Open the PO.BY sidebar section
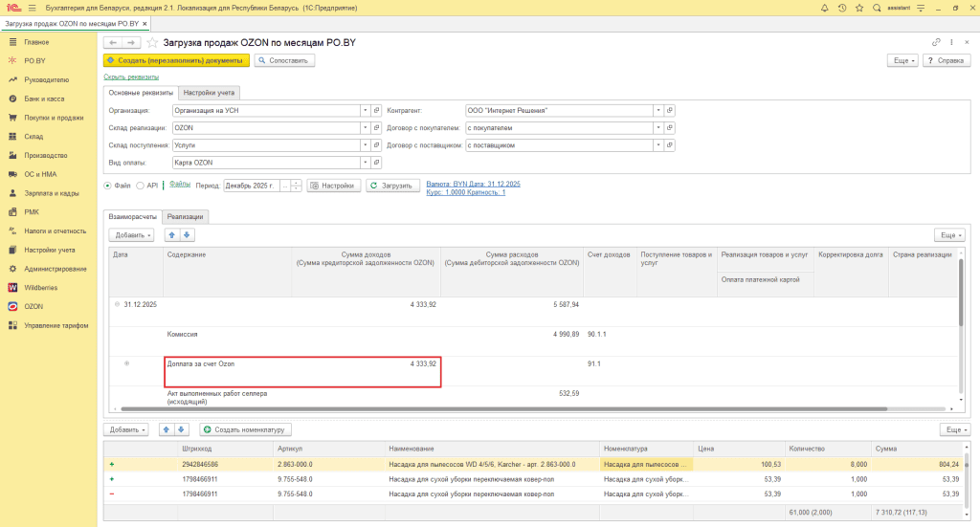 click(x=34, y=60)
